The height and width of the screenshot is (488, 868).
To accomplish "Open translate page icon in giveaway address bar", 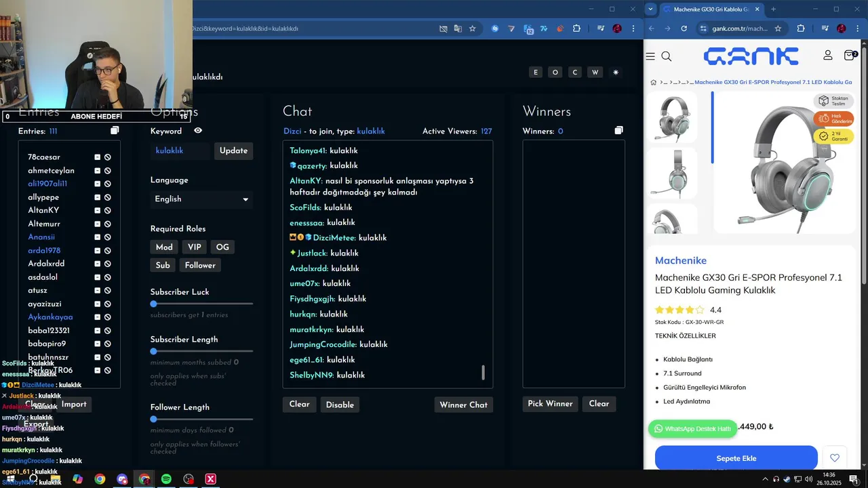I will [458, 28].
